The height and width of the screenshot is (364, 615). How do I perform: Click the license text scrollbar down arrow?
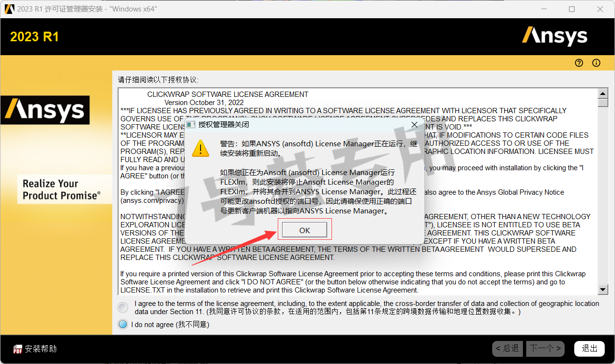603,289
